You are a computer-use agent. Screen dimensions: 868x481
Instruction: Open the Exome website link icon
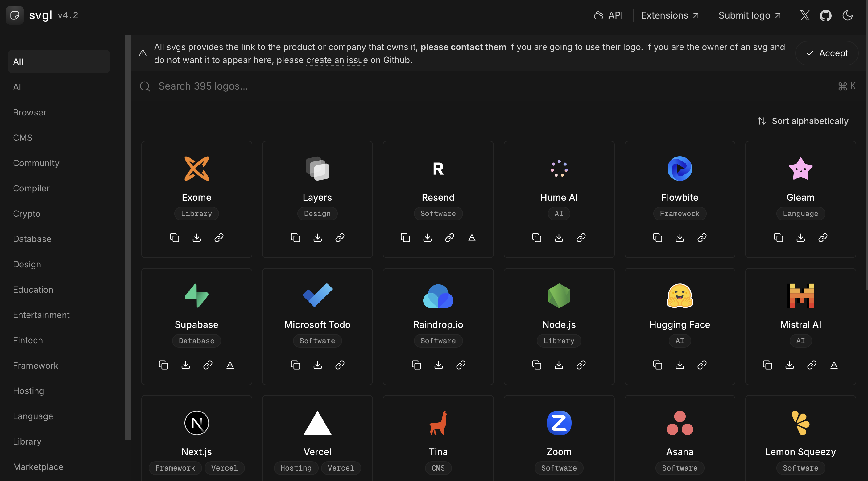pyautogui.click(x=219, y=238)
